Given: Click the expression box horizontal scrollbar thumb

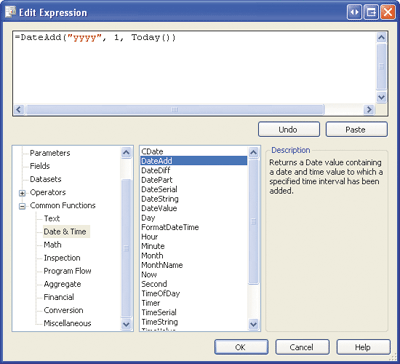Looking at the screenshot, I should click(x=175, y=109).
